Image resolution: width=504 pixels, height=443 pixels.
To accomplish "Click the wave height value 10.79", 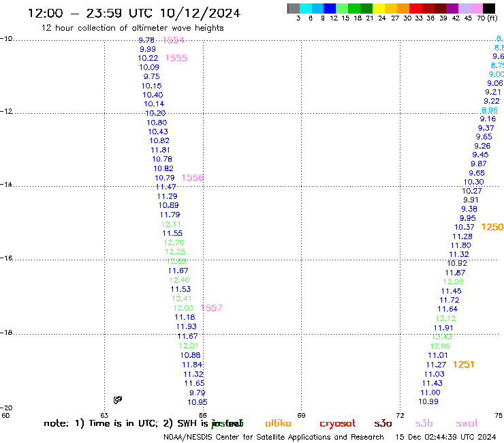I will pos(165,178).
